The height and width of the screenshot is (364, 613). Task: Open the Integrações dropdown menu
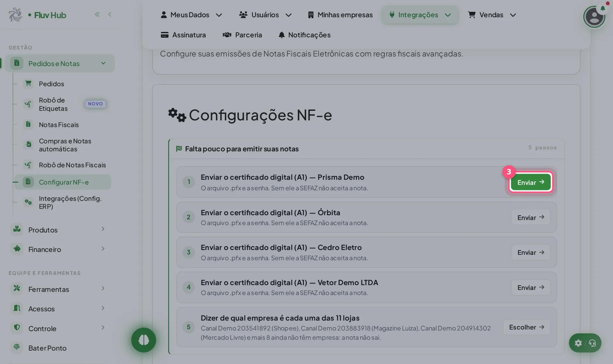[x=420, y=15]
